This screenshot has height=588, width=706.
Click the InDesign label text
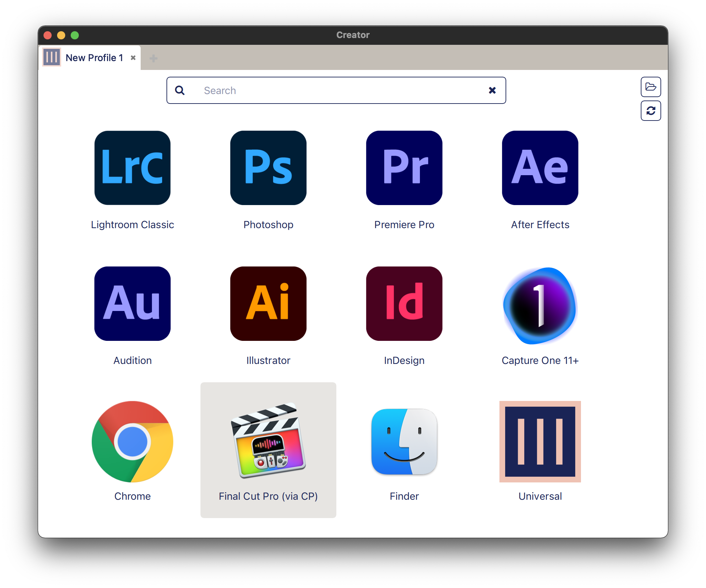[x=404, y=361]
